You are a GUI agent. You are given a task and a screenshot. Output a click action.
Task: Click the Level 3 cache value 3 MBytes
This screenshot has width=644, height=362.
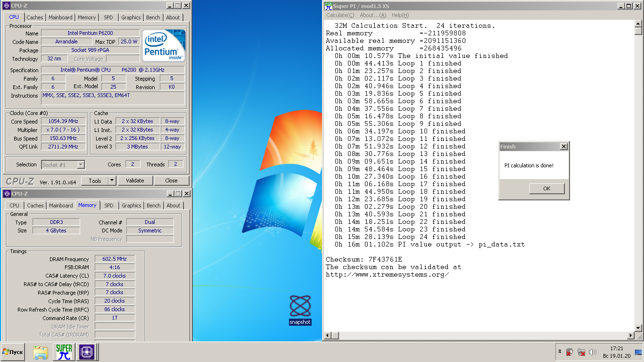(137, 147)
